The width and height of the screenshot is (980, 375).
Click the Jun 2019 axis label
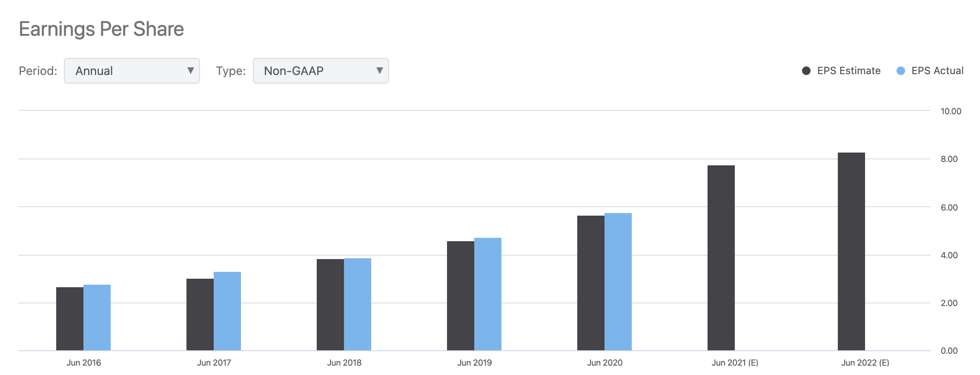pyautogui.click(x=475, y=363)
